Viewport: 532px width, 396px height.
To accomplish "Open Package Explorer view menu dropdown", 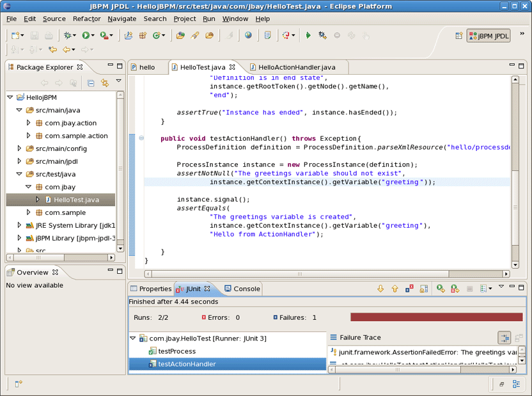I will (x=119, y=81).
